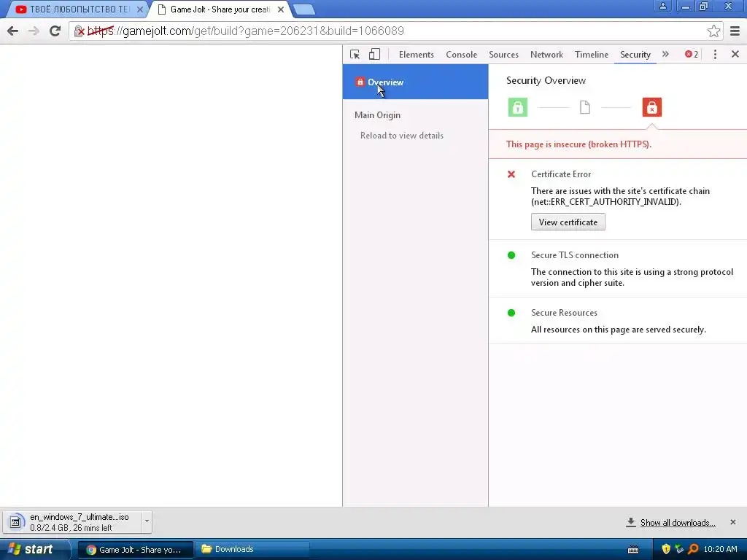Open the Network tab

click(546, 55)
